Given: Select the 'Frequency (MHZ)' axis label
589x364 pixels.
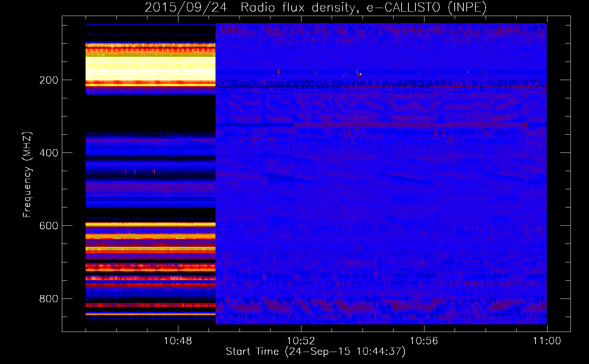Looking at the screenshot, I should click(x=27, y=175).
